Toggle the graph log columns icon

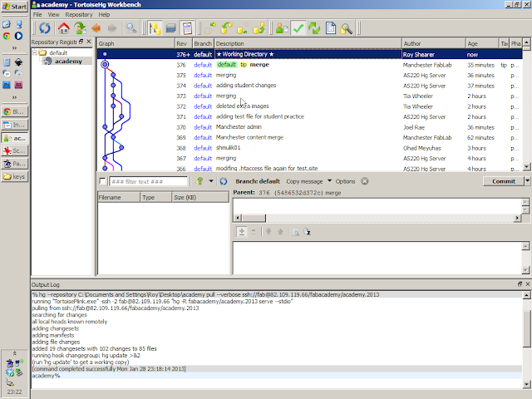click(171, 28)
